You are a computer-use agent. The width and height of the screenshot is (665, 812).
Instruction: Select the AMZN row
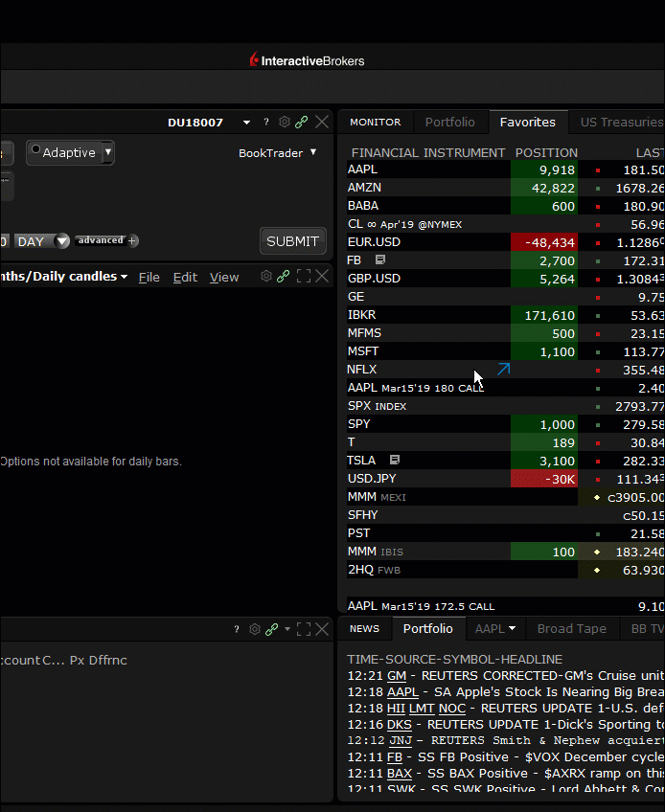pos(505,188)
